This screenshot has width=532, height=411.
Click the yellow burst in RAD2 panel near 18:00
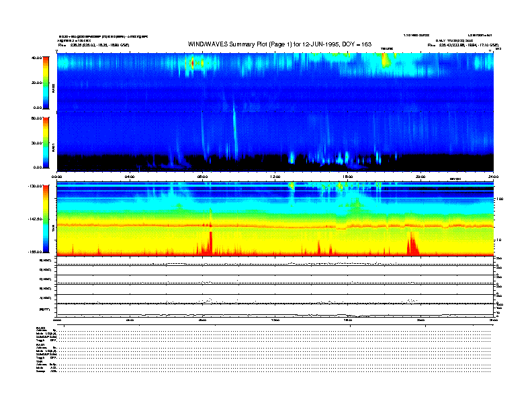point(385,60)
